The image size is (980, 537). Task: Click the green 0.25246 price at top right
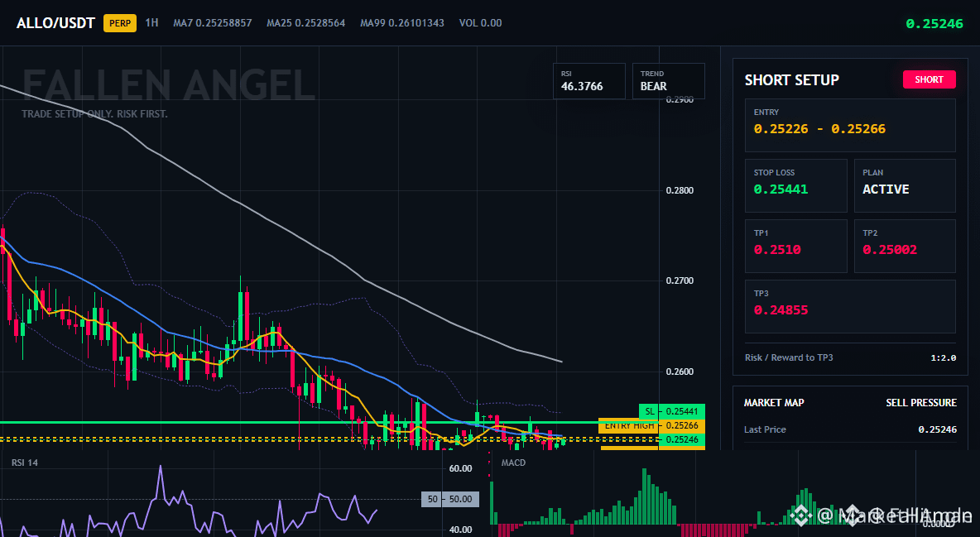pyautogui.click(x=934, y=24)
